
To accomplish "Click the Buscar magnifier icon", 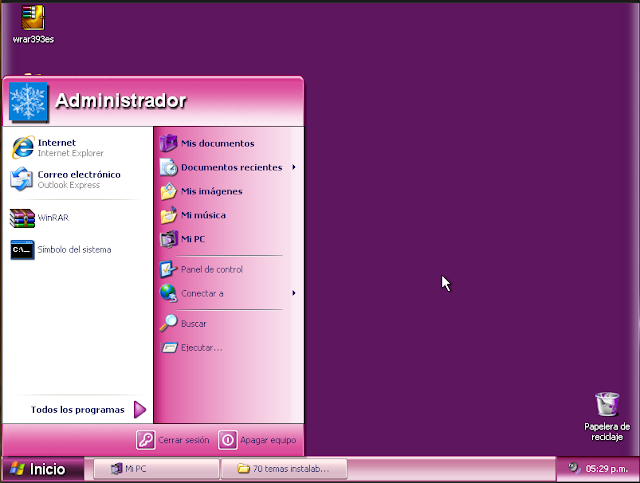I will [168, 323].
